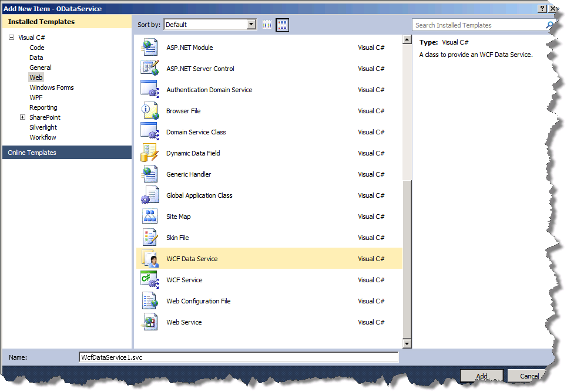This screenshot has height=392, width=567.
Task: Select the Browser File template name
Action: [x=183, y=111]
